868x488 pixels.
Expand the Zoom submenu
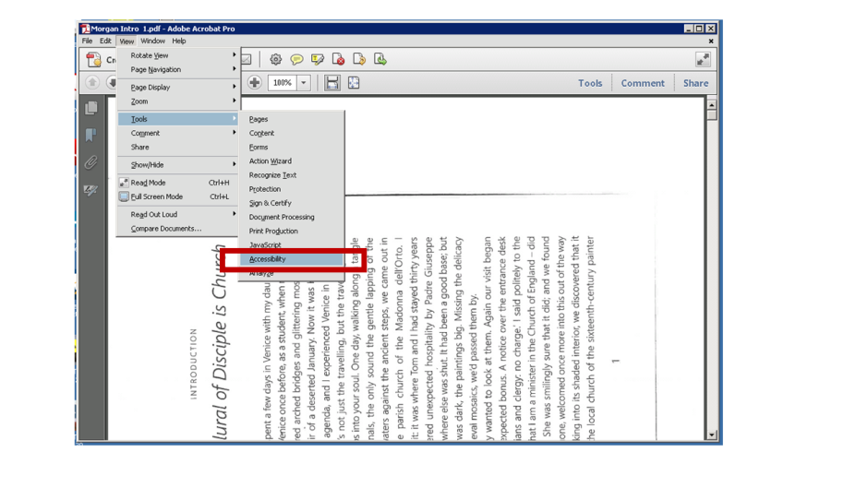178,101
